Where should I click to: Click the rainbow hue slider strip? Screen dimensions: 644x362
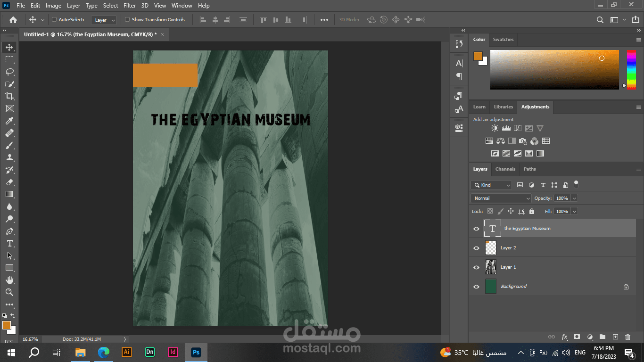click(631, 69)
